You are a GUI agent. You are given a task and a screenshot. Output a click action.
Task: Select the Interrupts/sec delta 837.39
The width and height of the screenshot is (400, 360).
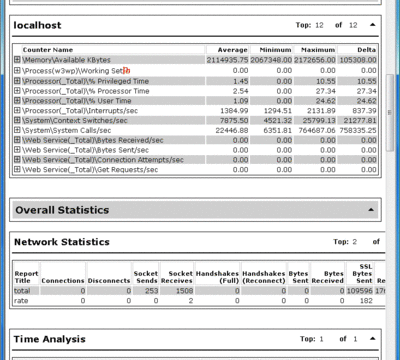pos(364,111)
